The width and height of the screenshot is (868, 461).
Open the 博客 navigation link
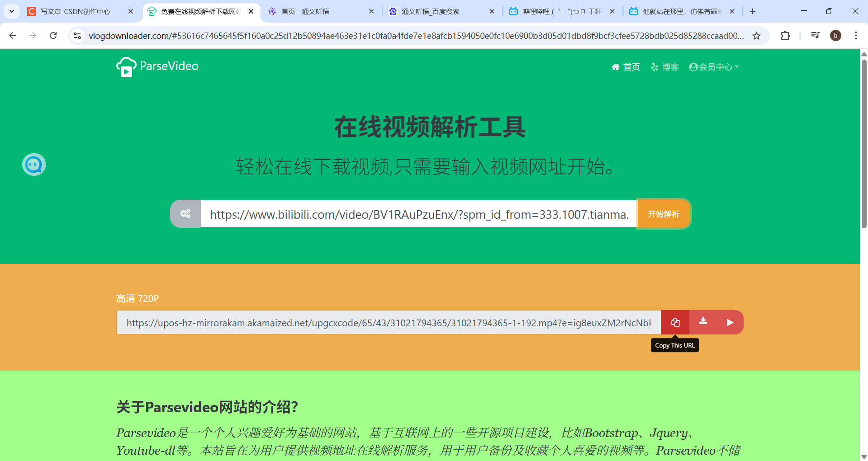tap(665, 67)
